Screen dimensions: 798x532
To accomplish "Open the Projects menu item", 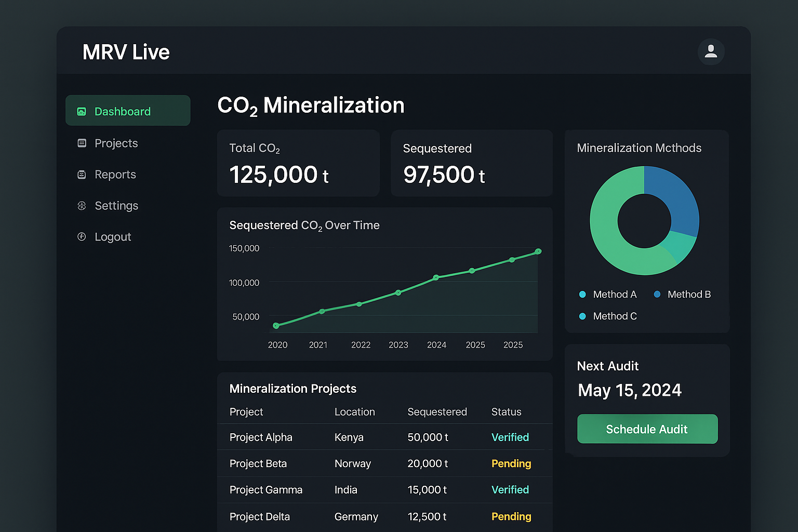I will 116,143.
